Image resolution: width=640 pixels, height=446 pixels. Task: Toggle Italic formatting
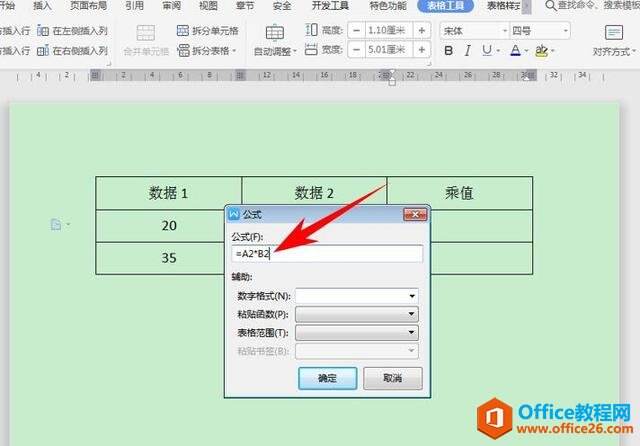point(468,51)
